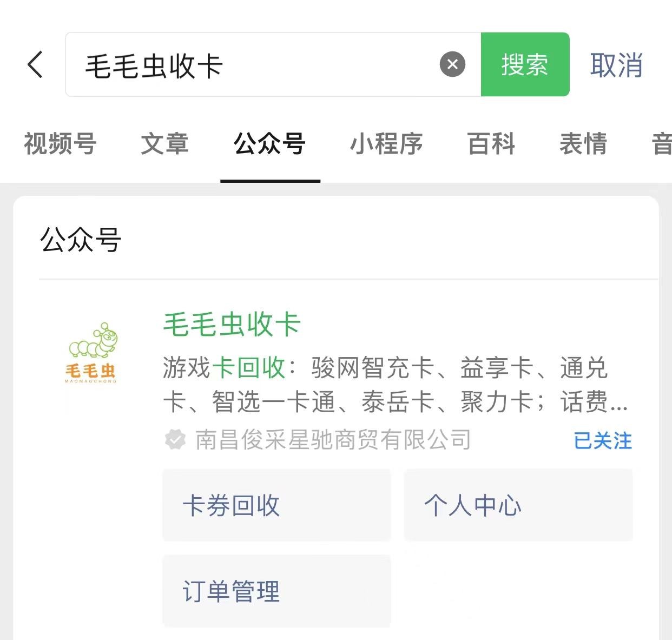Open the 毛毛虫收卡 account title link
672x640 pixels.
pos(232,325)
